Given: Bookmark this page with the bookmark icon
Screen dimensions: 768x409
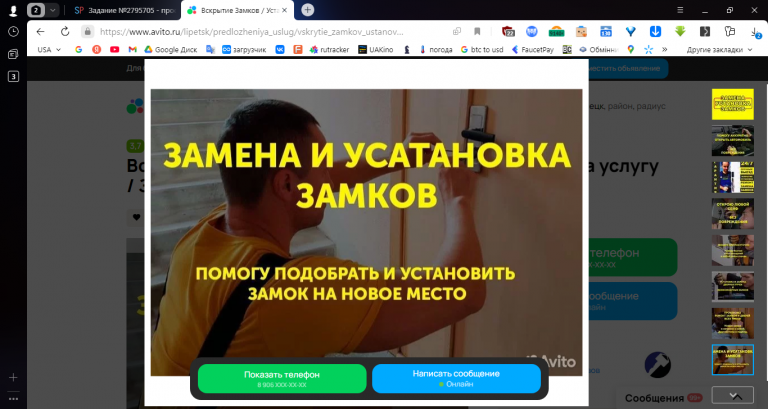Looking at the screenshot, I should [477, 32].
